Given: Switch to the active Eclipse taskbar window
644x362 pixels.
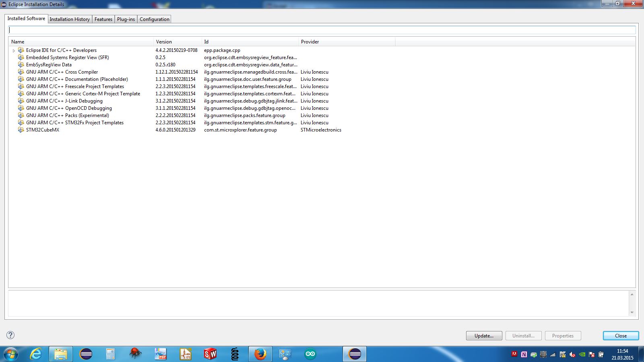Looking at the screenshot, I should click(355, 354).
